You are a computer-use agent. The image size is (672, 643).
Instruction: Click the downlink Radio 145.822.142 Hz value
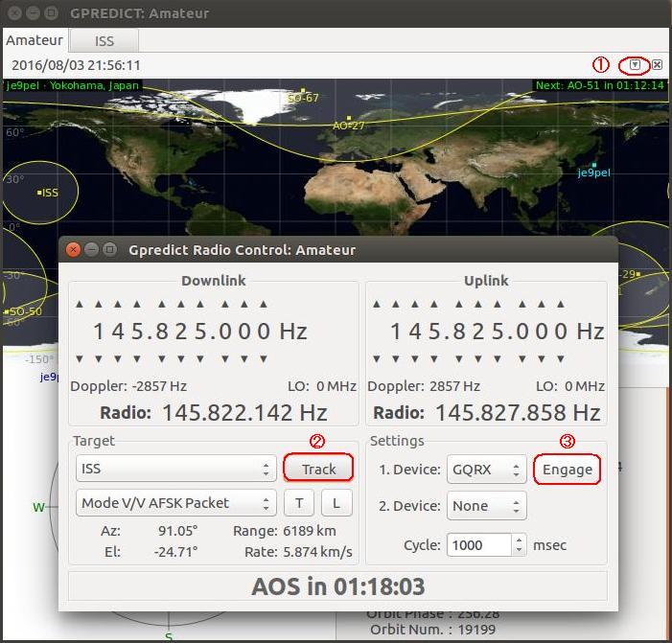(244, 412)
